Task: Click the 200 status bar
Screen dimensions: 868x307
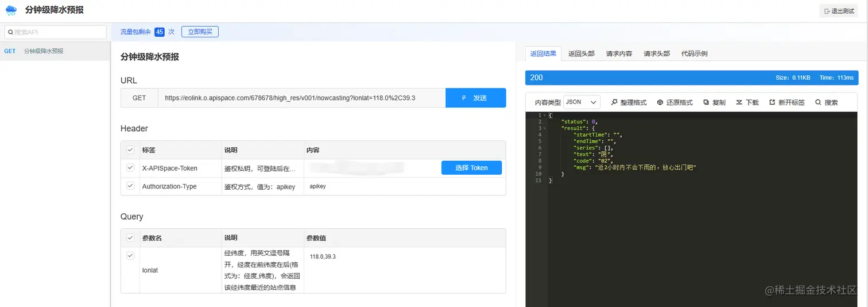Action: click(691, 78)
